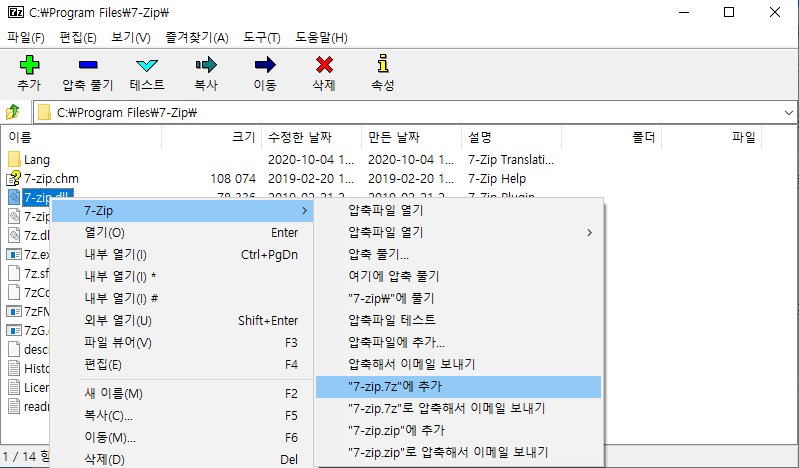Image resolution: width=799 pixels, height=468 pixels.
Task: Click the Histo text file icon
Action: pos(14,368)
